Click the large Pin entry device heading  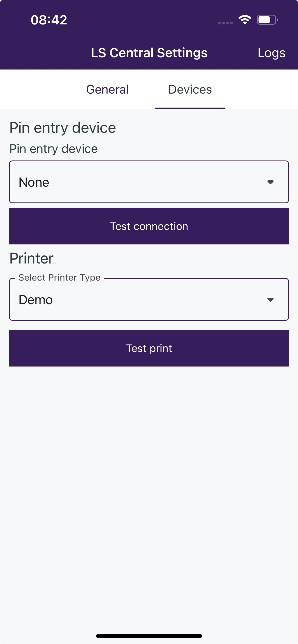pos(63,128)
